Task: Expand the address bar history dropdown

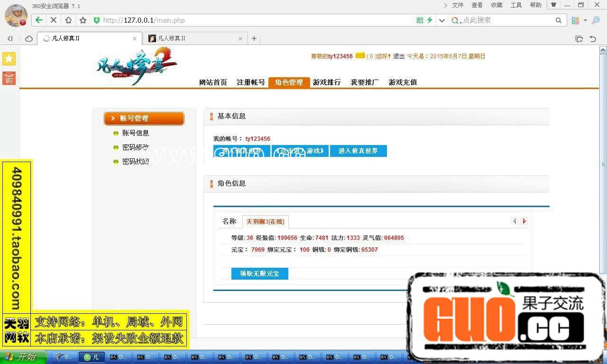Action: click(442, 20)
